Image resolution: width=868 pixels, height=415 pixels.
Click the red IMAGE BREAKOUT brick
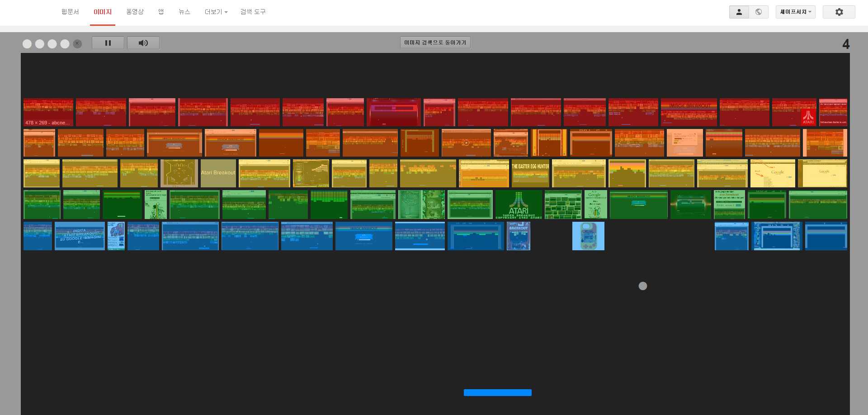(x=689, y=112)
